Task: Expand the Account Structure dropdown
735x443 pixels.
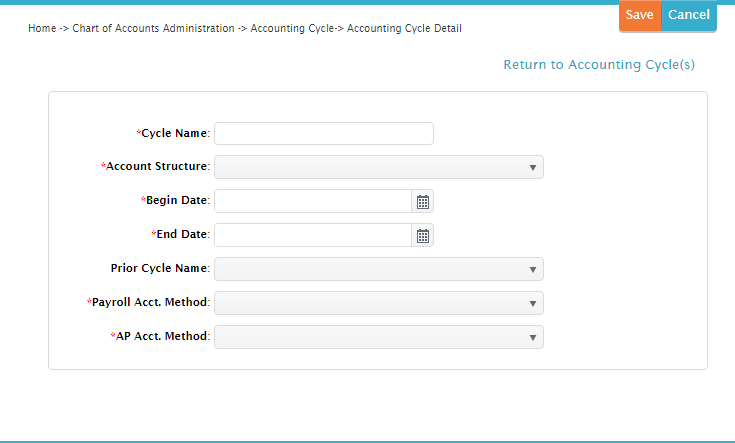Action: [x=379, y=167]
